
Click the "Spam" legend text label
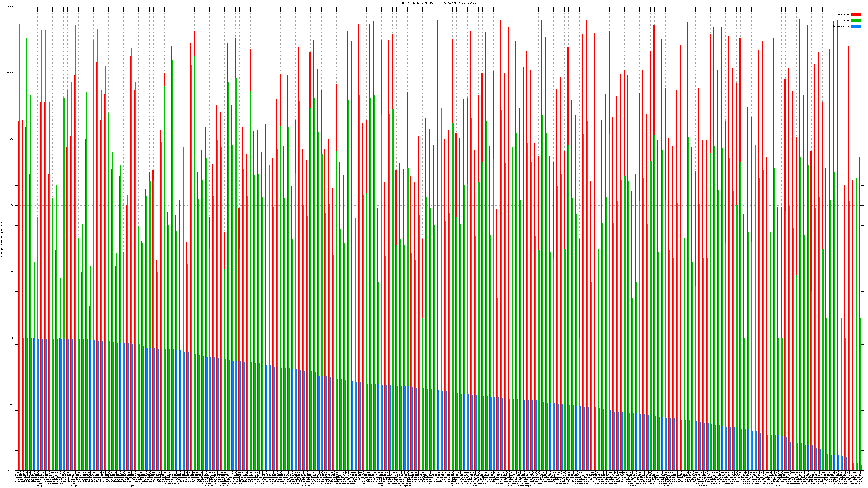pyautogui.click(x=846, y=21)
